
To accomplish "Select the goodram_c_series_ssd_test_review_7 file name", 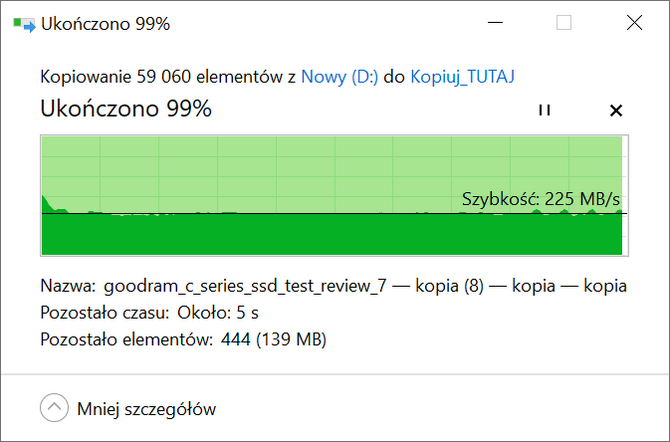I will click(245, 286).
